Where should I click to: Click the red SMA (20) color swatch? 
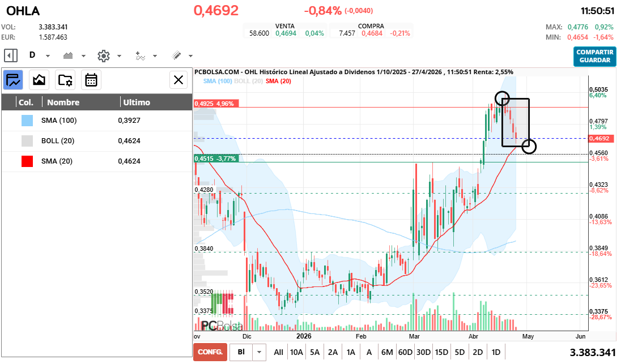pos(27,161)
